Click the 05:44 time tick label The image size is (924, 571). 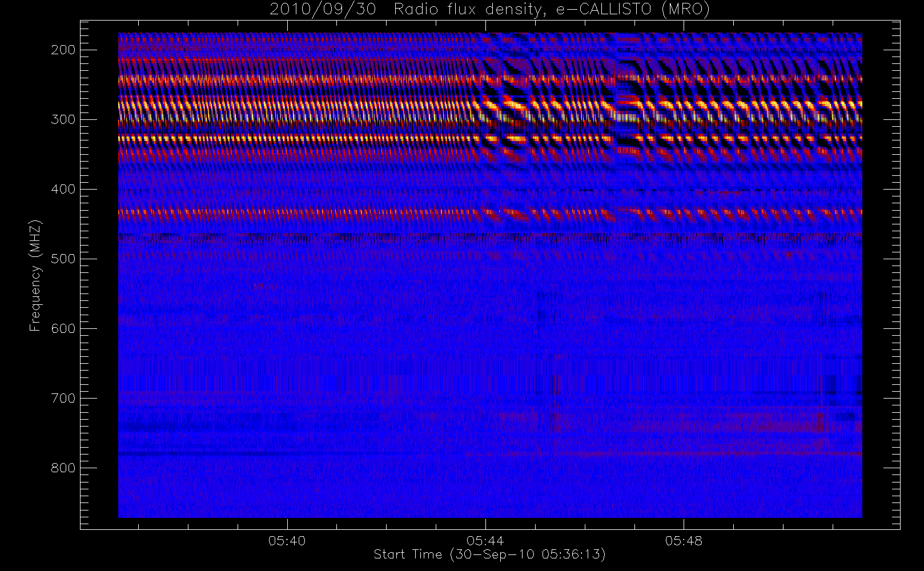point(485,541)
